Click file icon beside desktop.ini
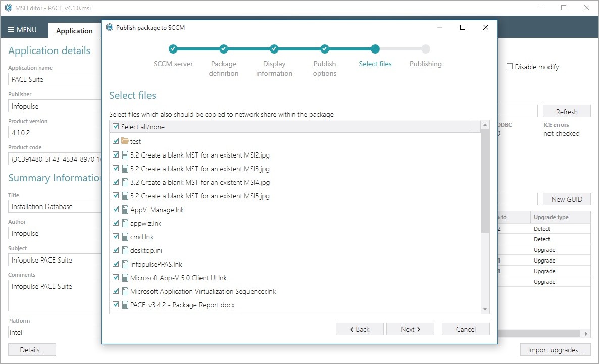599x364 pixels. (x=125, y=250)
